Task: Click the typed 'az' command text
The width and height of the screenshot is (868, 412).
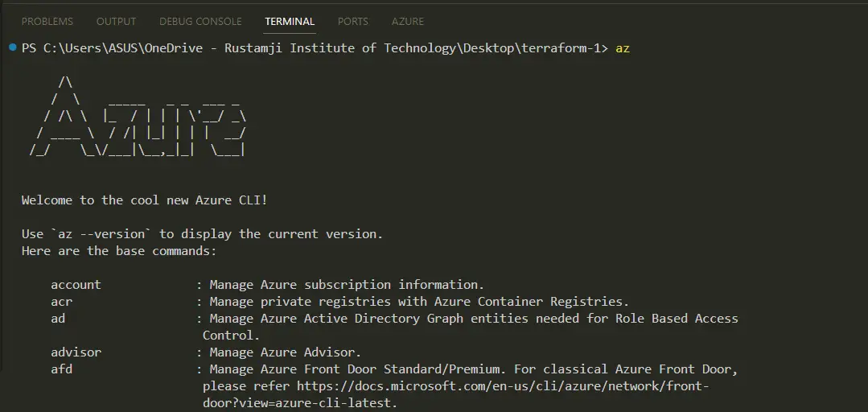Action: coord(623,48)
